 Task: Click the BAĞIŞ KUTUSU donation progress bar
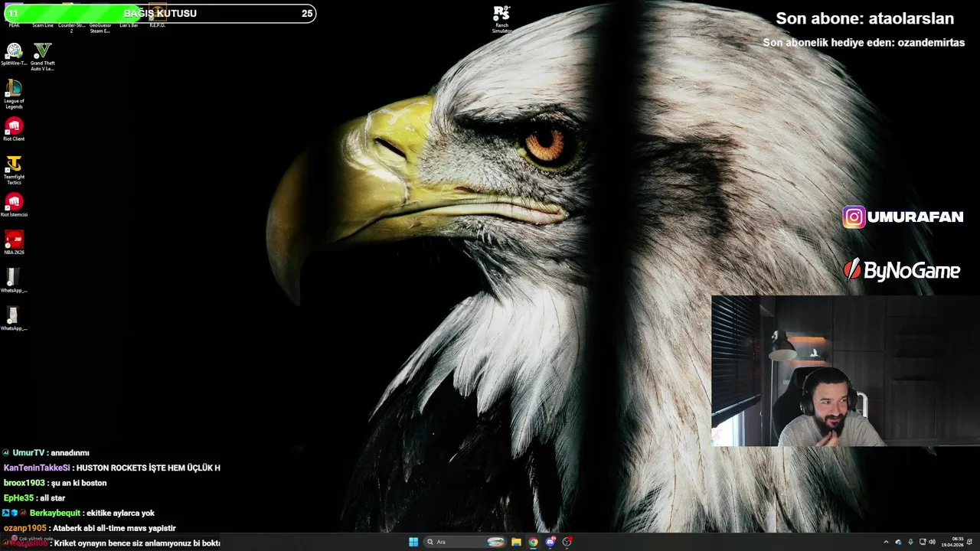160,13
